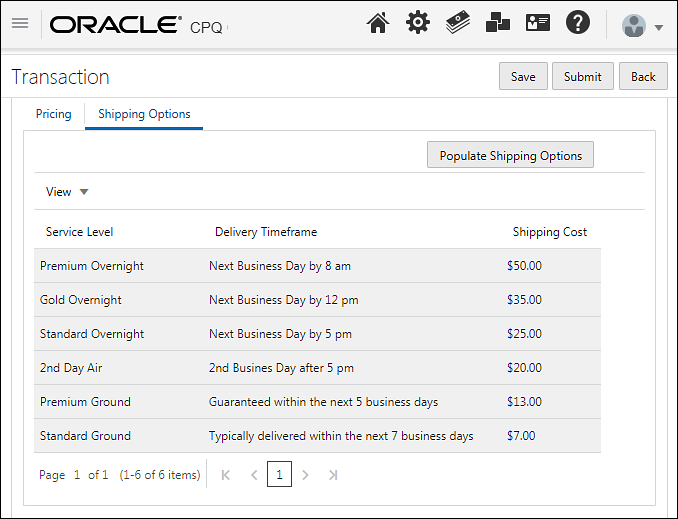Submit the transaction

[x=582, y=76]
